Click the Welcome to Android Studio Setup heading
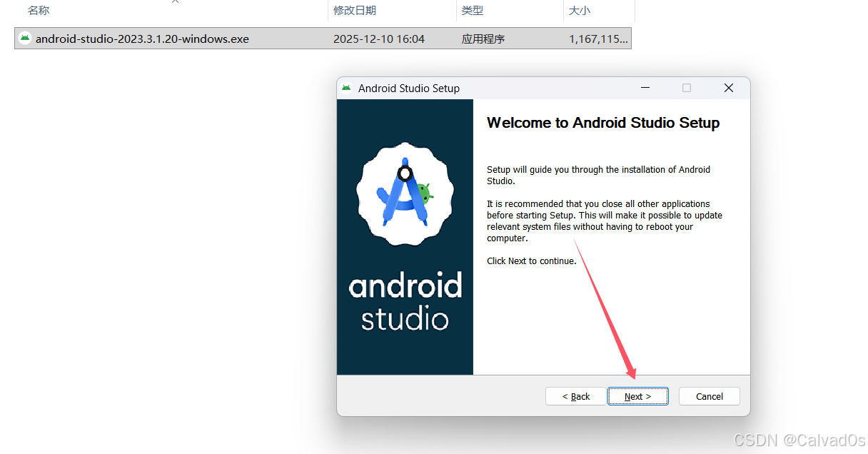The height and width of the screenshot is (454, 868). tap(603, 123)
